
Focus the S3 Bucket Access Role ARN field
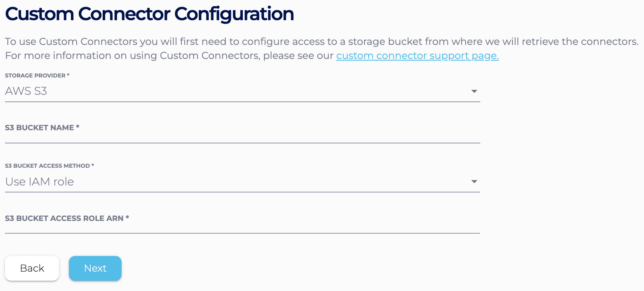click(x=242, y=225)
